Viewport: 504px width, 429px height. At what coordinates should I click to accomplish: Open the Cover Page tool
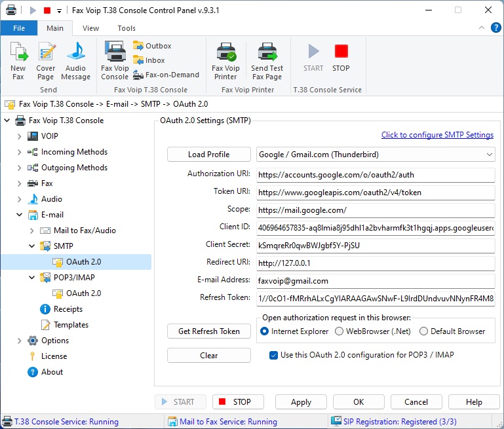46,61
